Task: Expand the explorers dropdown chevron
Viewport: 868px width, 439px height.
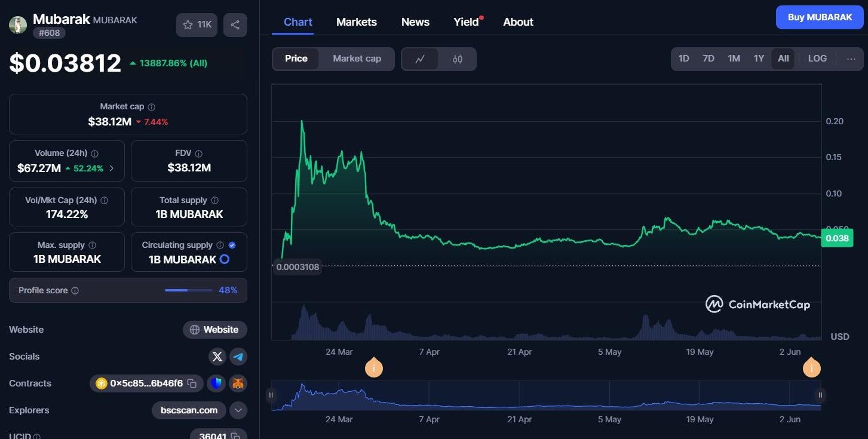Action: 238,410
